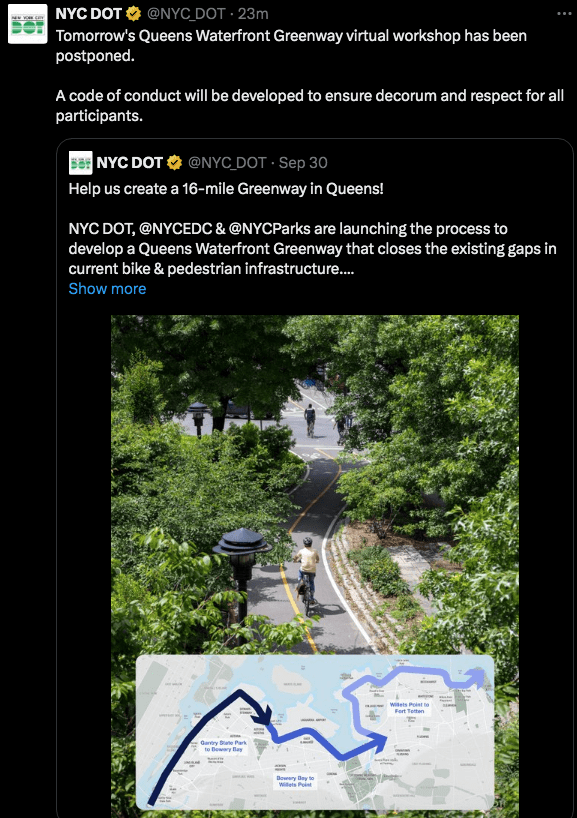Open the @NYCEDC mention
The height and width of the screenshot is (818, 577).
[x=175, y=228]
